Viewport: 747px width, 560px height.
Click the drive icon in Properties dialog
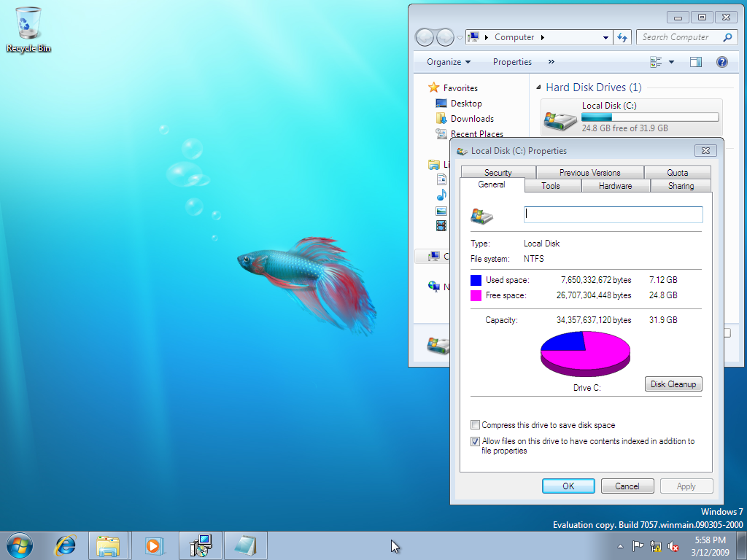pyautogui.click(x=481, y=216)
